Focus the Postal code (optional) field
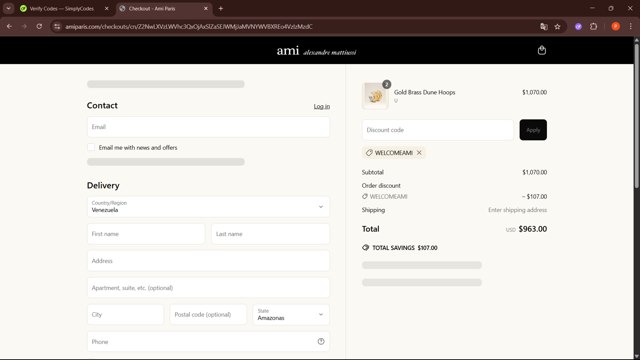Viewport: 640px width, 360px height. click(208, 315)
